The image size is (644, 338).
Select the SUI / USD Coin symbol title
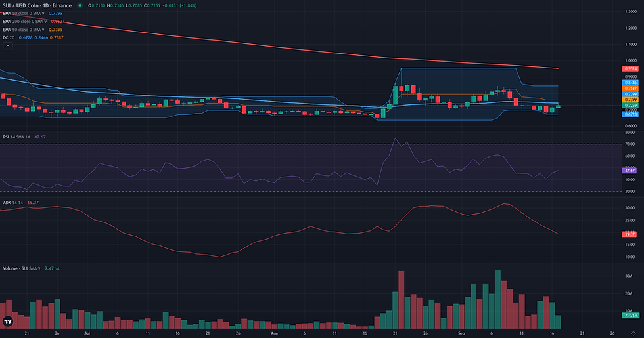click(37, 5)
